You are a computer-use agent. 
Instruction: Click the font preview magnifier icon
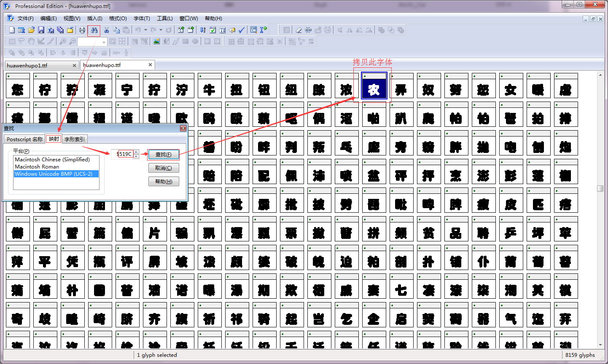click(x=253, y=30)
